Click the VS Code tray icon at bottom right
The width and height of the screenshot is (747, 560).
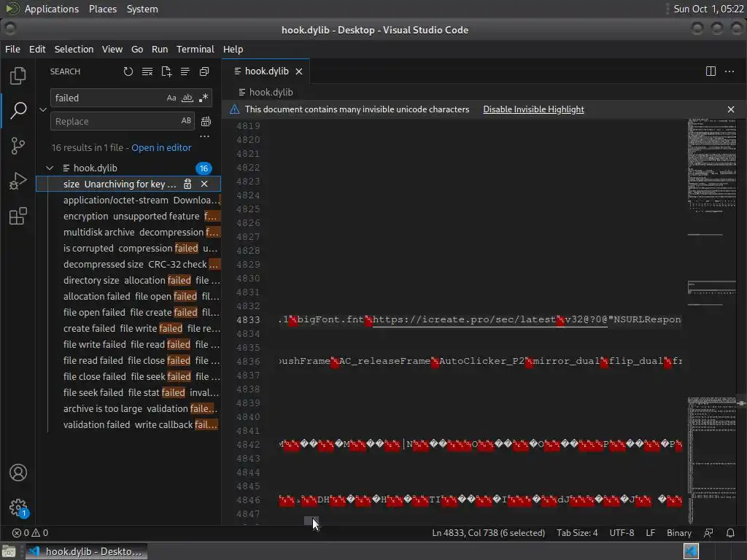(691, 551)
